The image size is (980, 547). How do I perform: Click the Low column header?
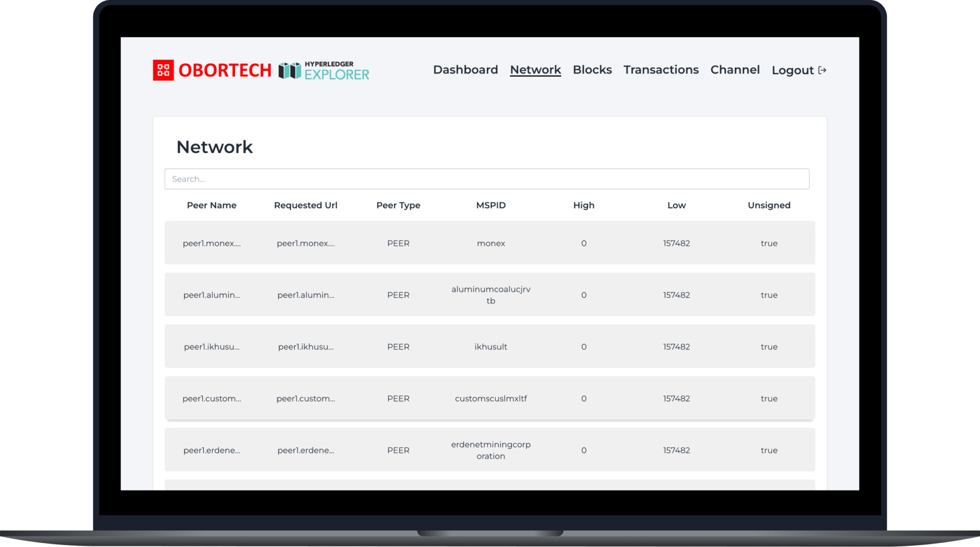(x=677, y=205)
